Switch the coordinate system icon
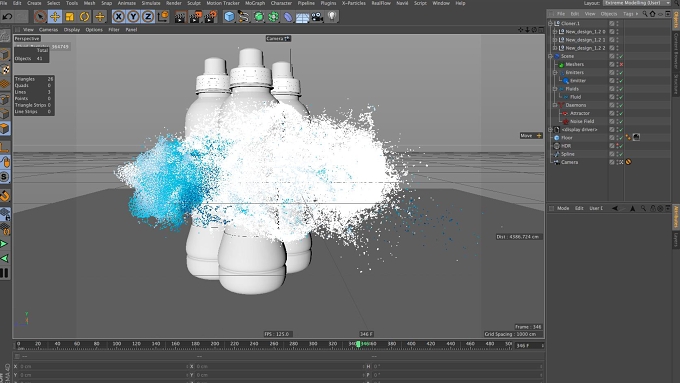 tap(163, 17)
